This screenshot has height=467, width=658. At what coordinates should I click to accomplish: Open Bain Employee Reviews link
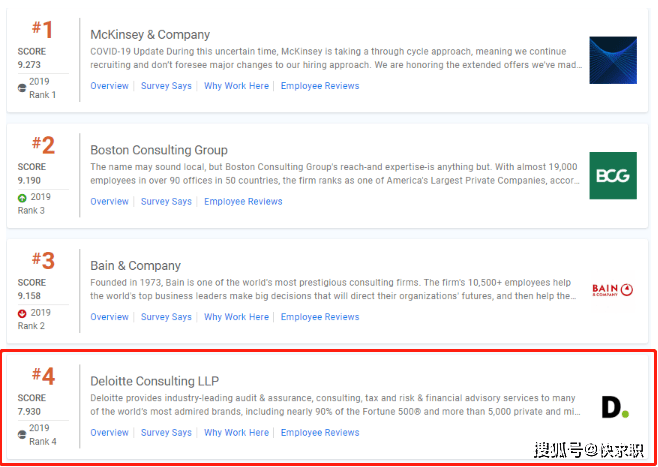tap(320, 317)
